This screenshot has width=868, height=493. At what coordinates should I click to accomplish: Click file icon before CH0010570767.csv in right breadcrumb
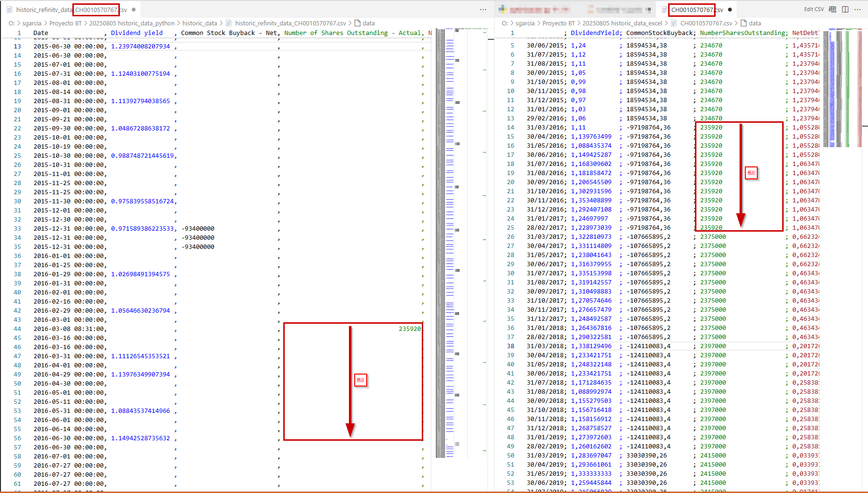click(674, 23)
